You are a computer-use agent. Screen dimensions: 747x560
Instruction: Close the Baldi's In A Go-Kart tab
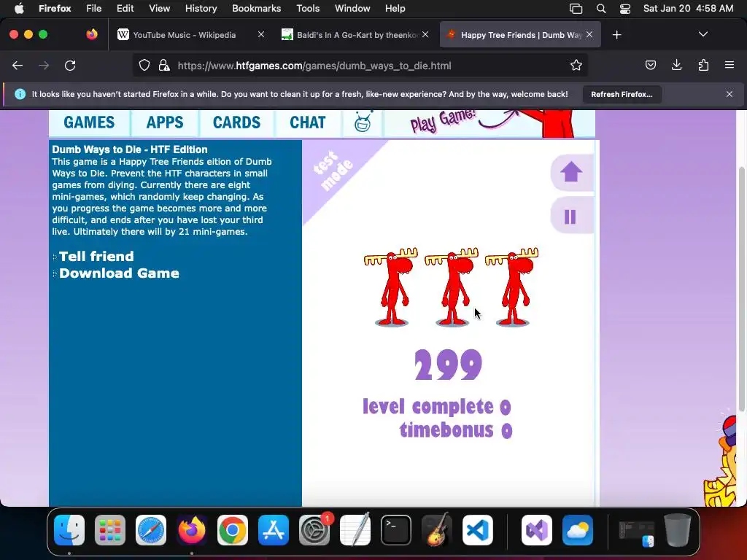pos(425,35)
